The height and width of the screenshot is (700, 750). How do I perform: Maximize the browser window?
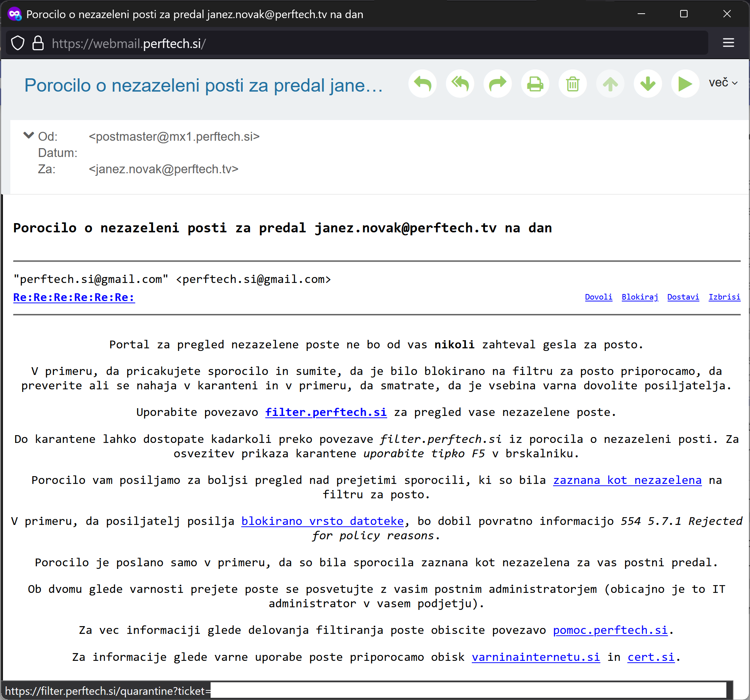(683, 14)
